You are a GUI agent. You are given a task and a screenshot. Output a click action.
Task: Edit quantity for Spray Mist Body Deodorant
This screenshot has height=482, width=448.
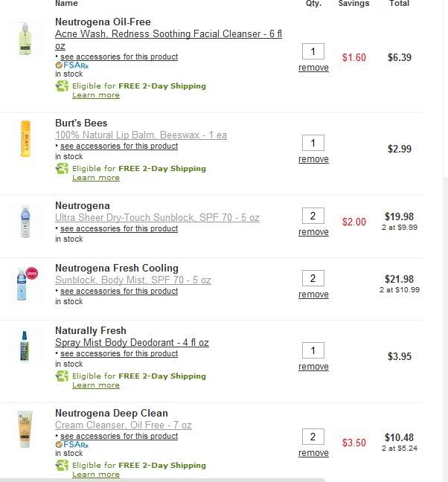click(x=313, y=350)
